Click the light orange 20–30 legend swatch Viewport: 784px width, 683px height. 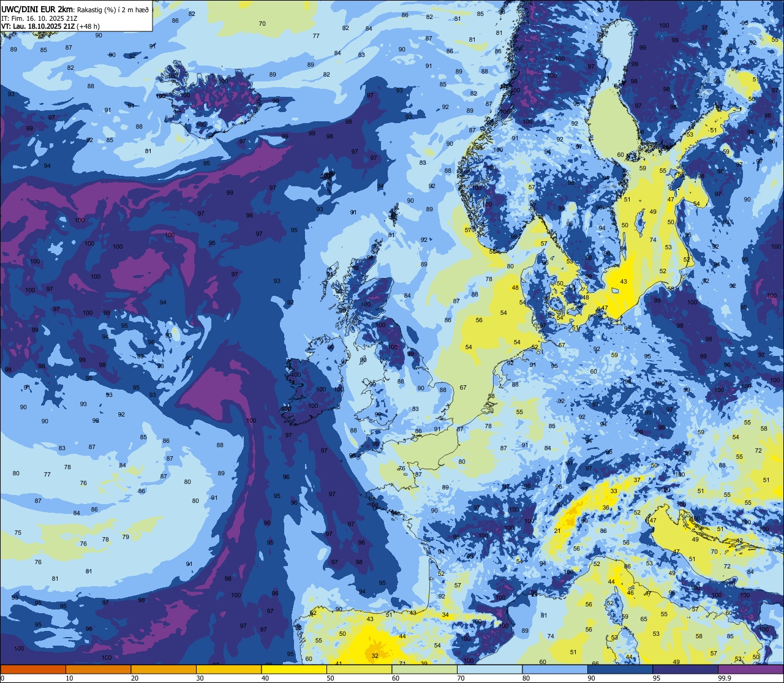pos(163,669)
